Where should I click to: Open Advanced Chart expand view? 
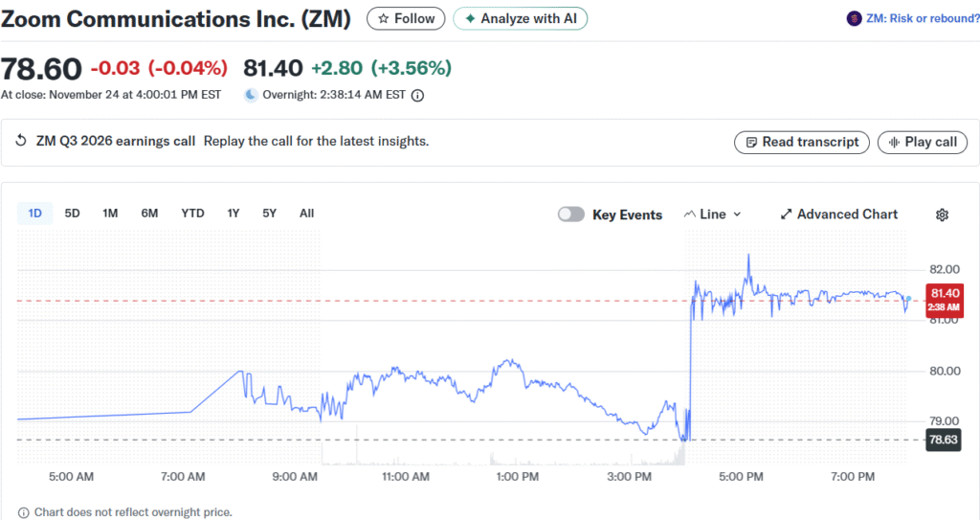point(839,215)
